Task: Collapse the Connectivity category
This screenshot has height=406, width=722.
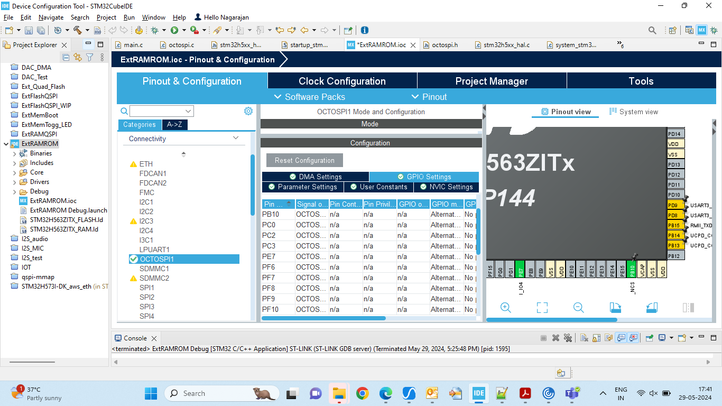Action: pyautogui.click(x=235, y=138)
